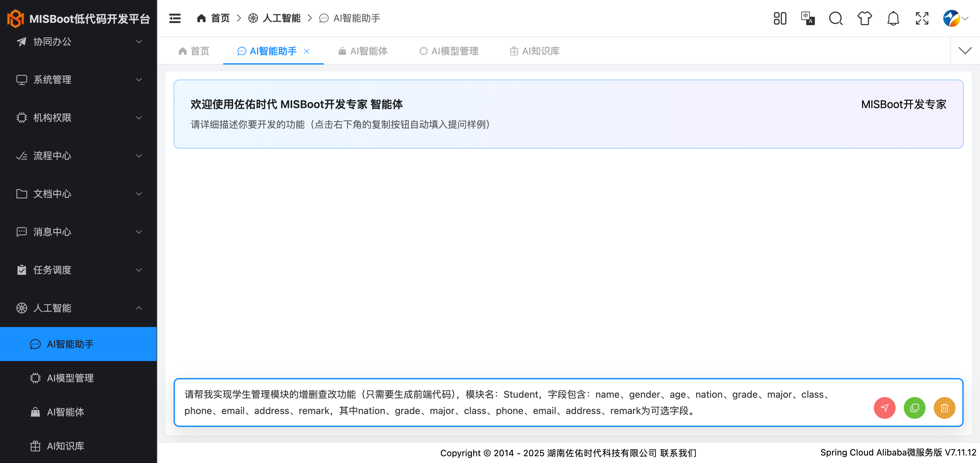Click the chip icon beside 机构权限
Image resolution: width=980 pixels, height=463 pixels.
pos(22,118)
